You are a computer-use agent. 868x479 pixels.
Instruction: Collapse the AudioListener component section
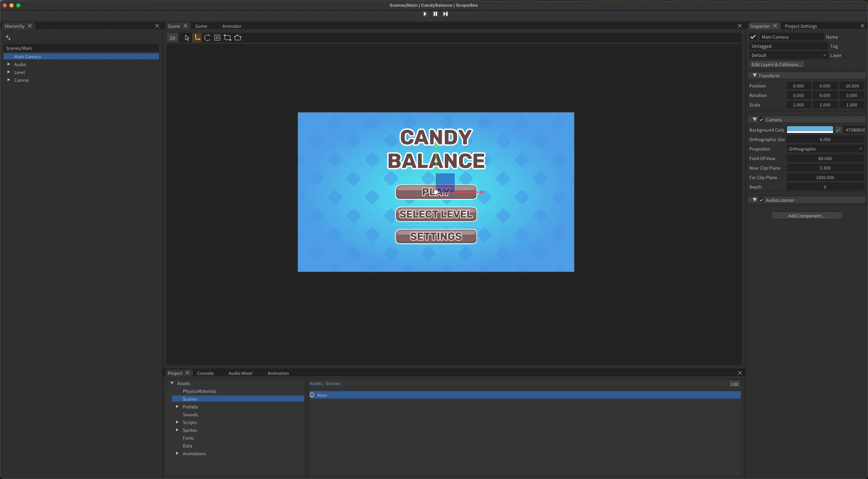pyautogui.click(x=754, y=200)
